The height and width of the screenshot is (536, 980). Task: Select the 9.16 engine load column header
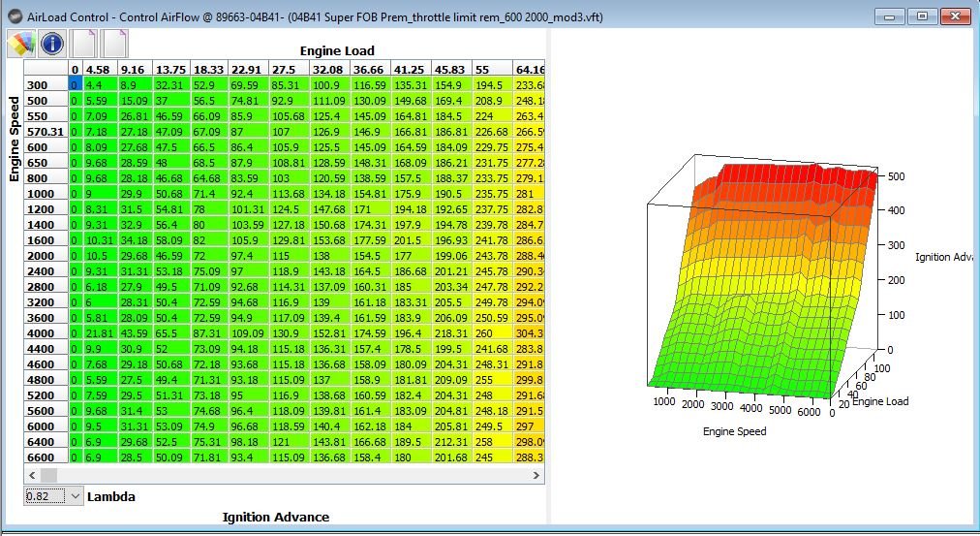click(x=135, y=69)
